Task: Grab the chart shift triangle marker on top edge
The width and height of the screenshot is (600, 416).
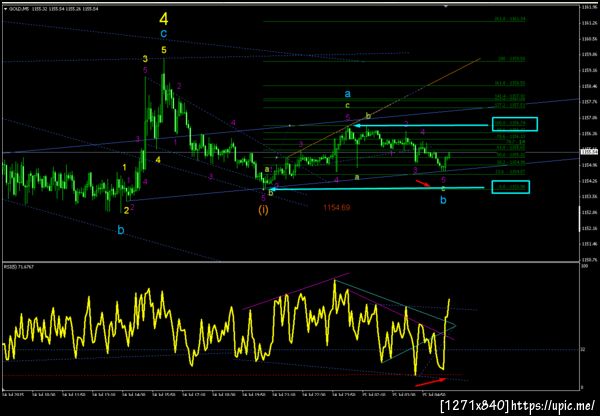Action: click(446, 7)
